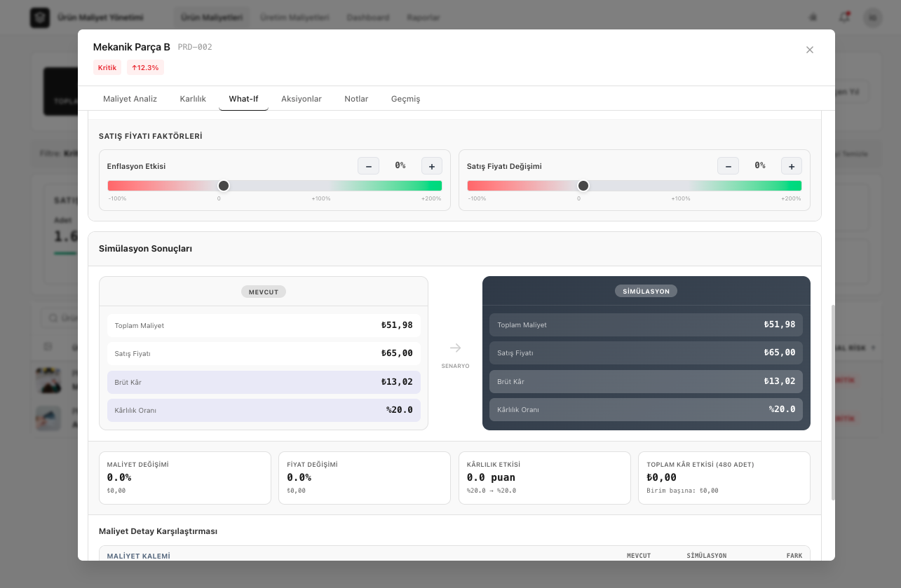This screenshot has height=588, width=901.
Task: Close the Mekanik Parça B dialog
Action: (810, 50)
